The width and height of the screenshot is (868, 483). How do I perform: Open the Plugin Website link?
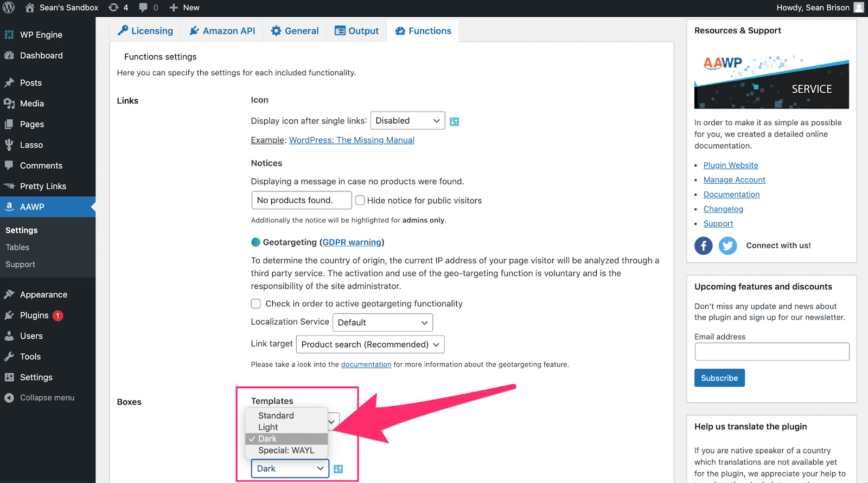[731, 165]
